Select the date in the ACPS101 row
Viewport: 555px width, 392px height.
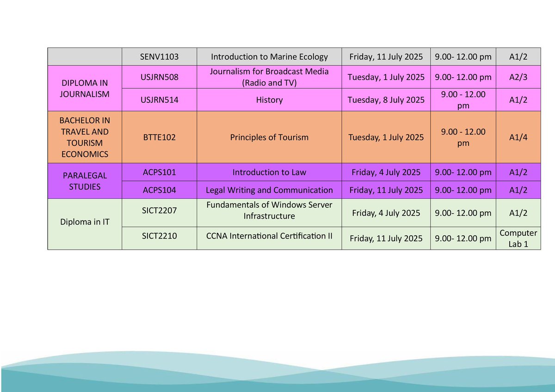point(386,172)
